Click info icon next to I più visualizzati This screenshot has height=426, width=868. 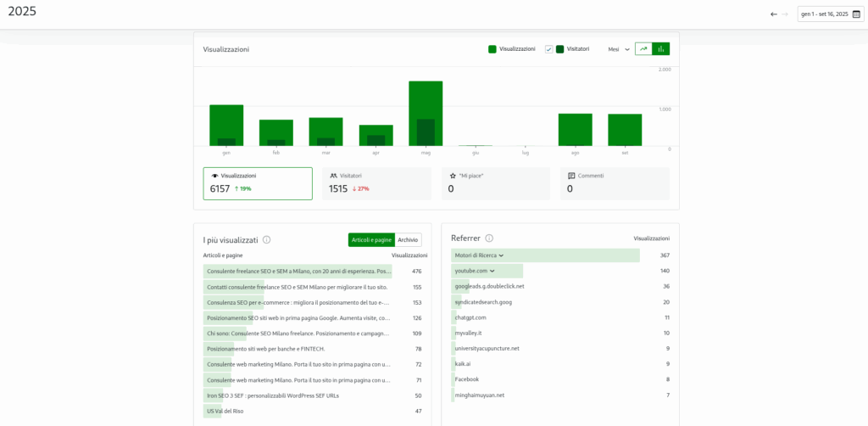click(x=266, y=240)
